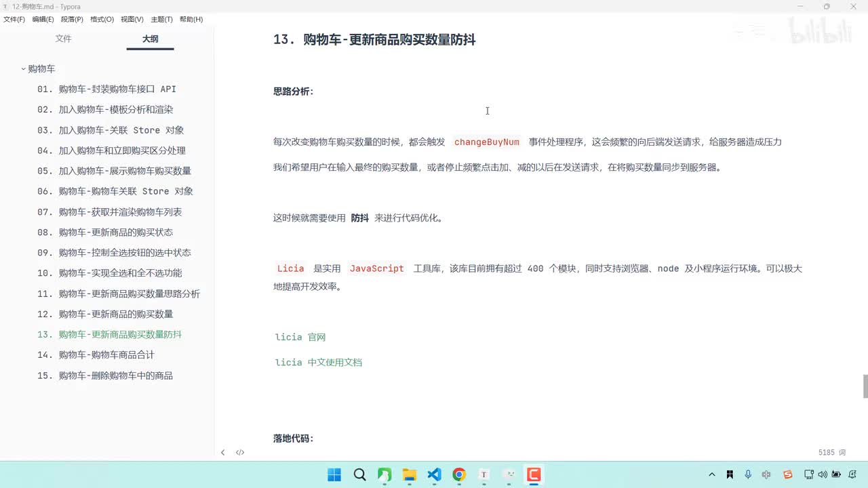Open Google Chrome from taskbar

[x=459, y=474]
